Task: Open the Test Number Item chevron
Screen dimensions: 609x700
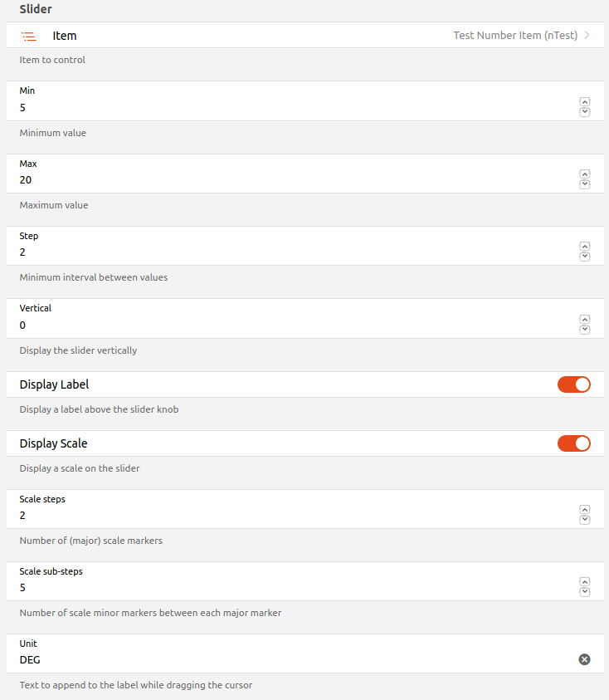Action: click(x=587, y=36)
